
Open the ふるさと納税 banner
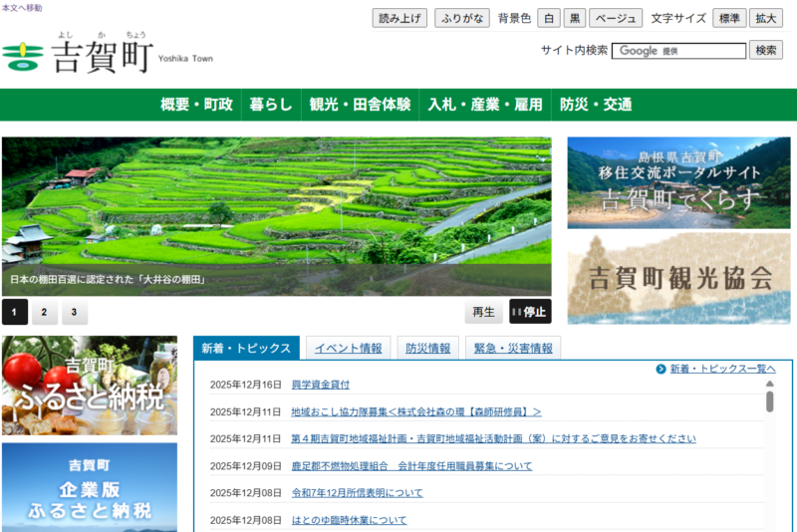90,386
